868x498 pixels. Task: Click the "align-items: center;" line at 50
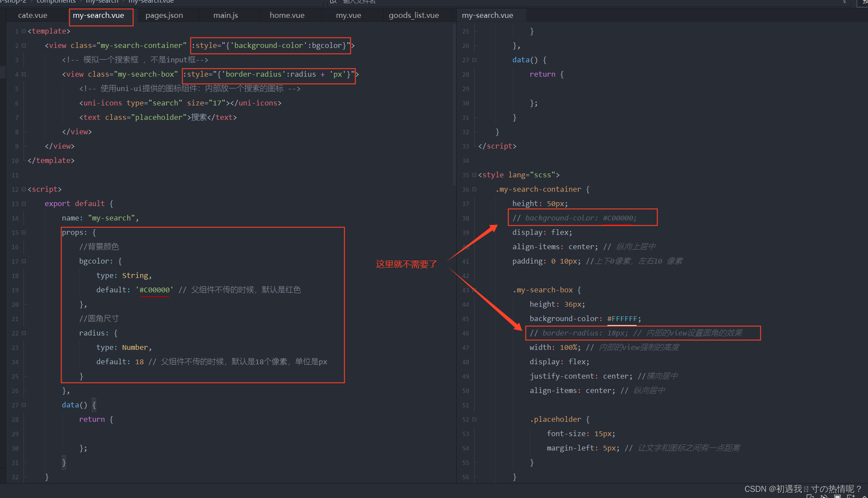click(x=573, y=390)
